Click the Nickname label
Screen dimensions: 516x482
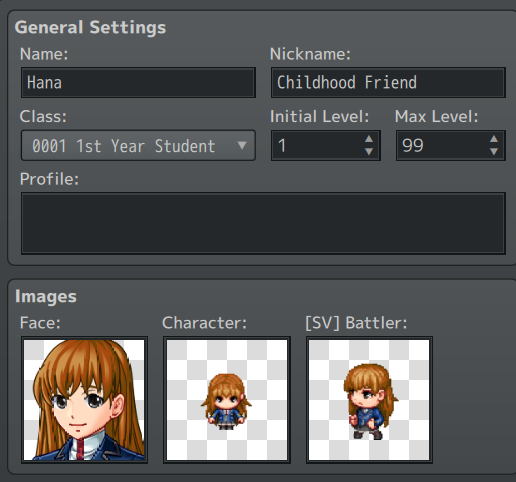(x=310, y=54)
